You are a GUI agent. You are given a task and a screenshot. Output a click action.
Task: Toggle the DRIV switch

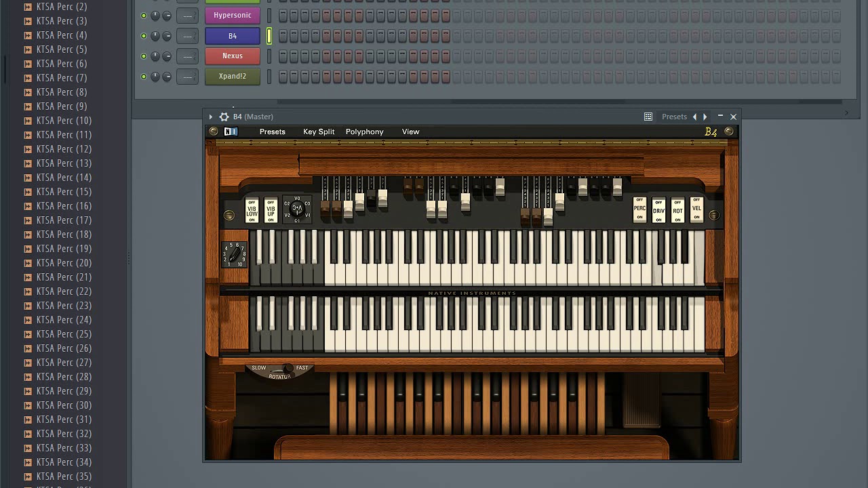tap(658, 210)
